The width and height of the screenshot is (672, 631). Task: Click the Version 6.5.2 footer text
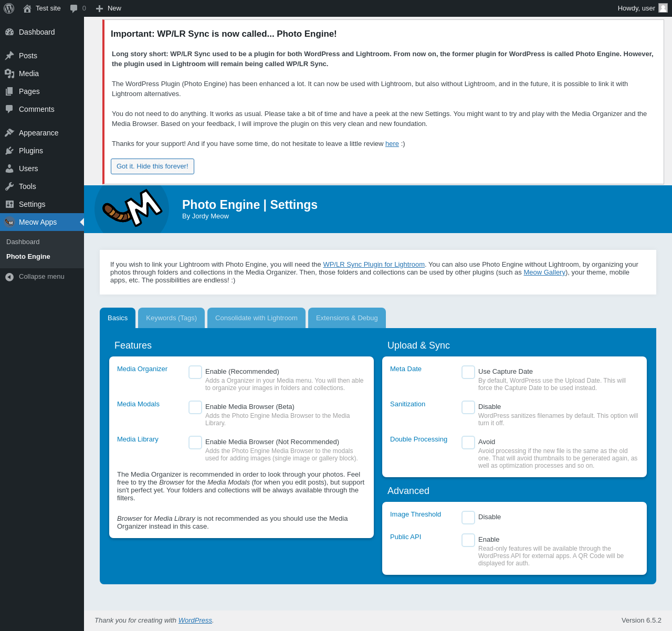point(642,621)
